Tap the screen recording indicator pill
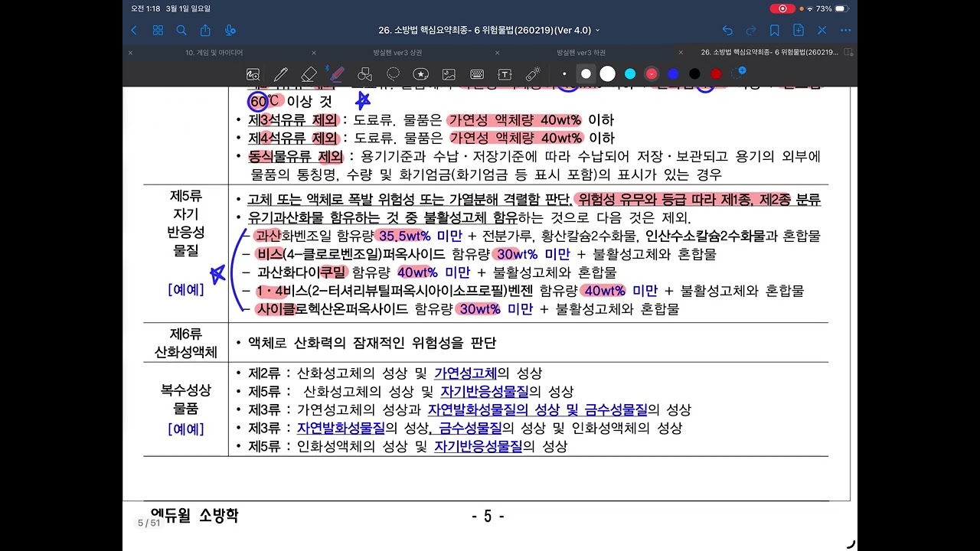 point(782,8)
